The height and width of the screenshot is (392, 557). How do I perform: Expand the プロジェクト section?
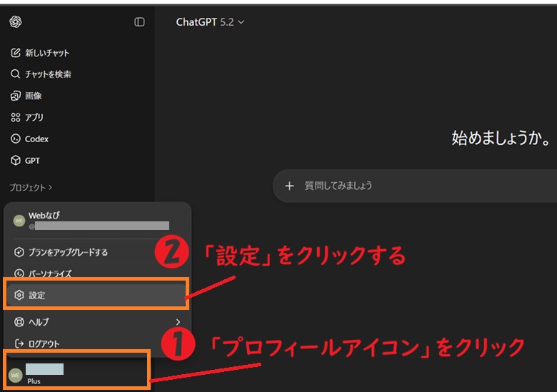31,188
